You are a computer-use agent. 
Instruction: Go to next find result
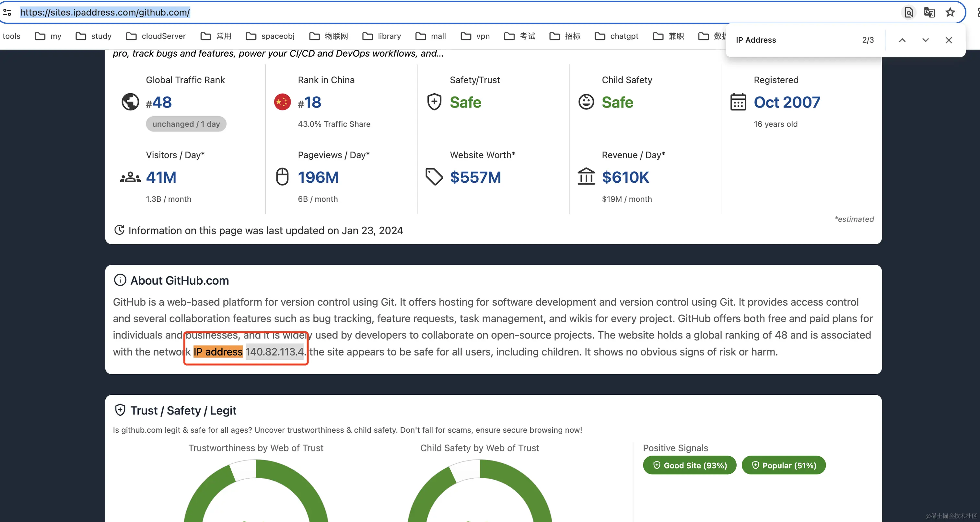tap(925, 40)
